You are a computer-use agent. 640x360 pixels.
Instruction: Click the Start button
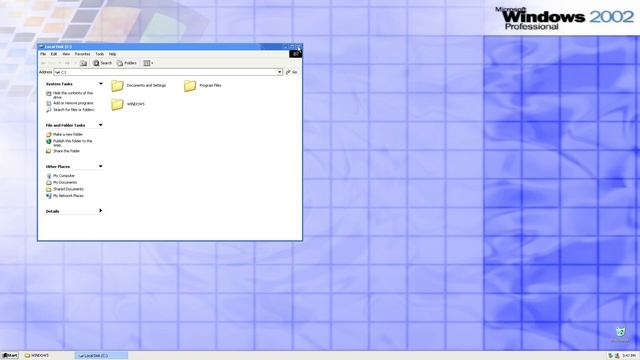pyautogui.click(x=10, y=356)
